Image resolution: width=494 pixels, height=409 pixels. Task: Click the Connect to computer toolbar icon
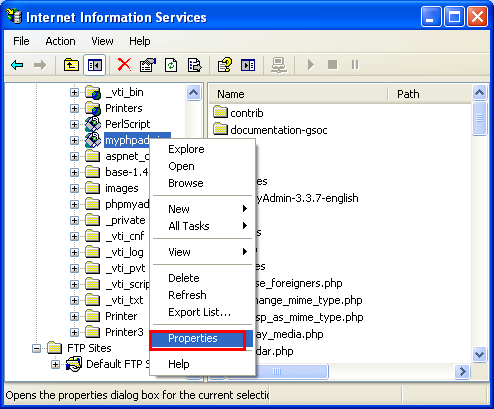(278, 65)
